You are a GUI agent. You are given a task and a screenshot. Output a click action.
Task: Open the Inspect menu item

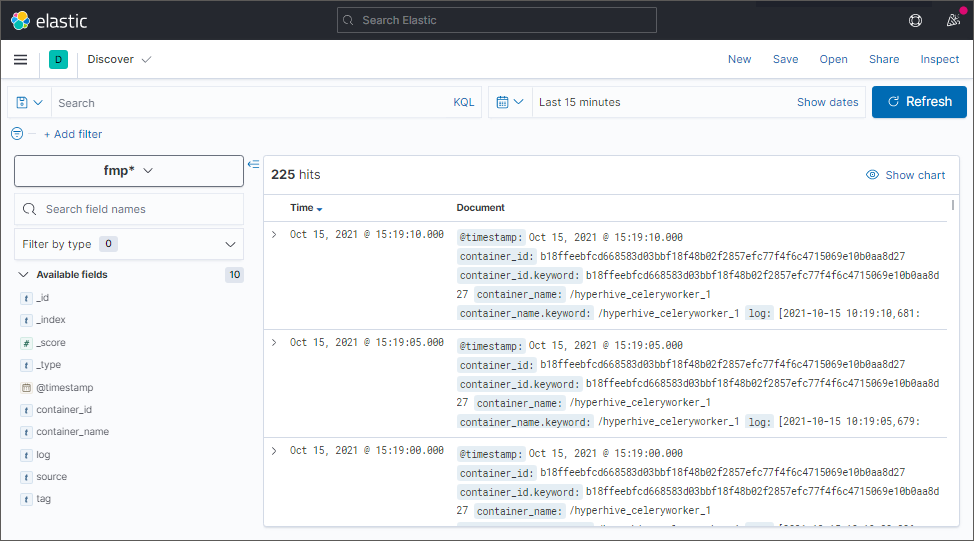(x=939, y=59)
